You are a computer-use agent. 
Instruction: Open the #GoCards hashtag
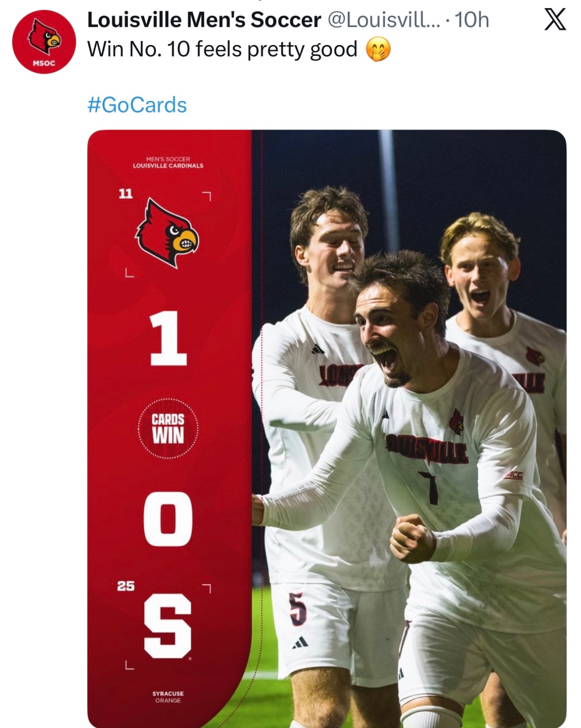point(137,105)
